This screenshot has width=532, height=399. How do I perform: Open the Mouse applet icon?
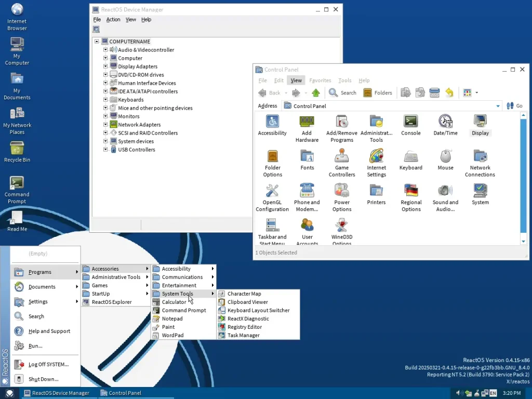445,160
